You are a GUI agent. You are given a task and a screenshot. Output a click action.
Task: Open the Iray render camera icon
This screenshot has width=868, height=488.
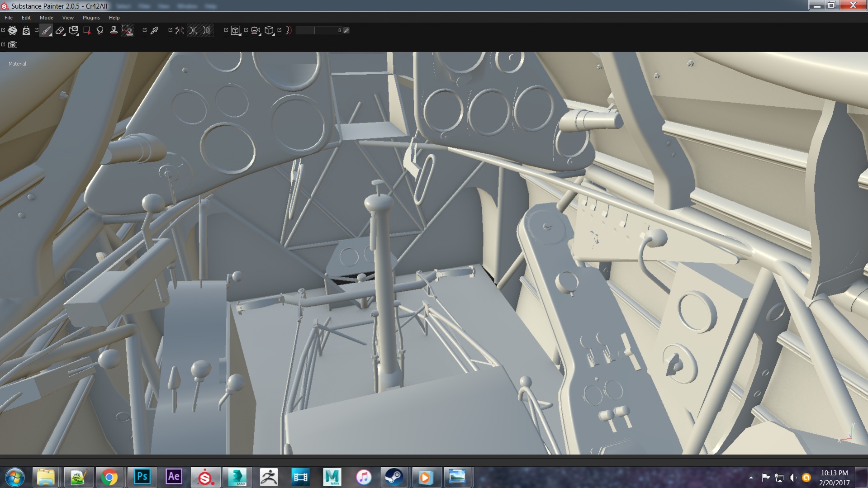(x=13, y=44)
